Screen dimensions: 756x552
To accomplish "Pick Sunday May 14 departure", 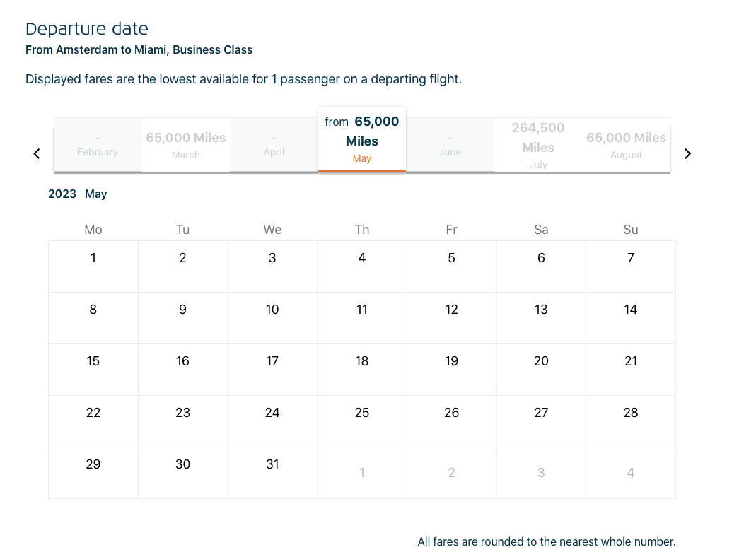I will tap(631, 317).
